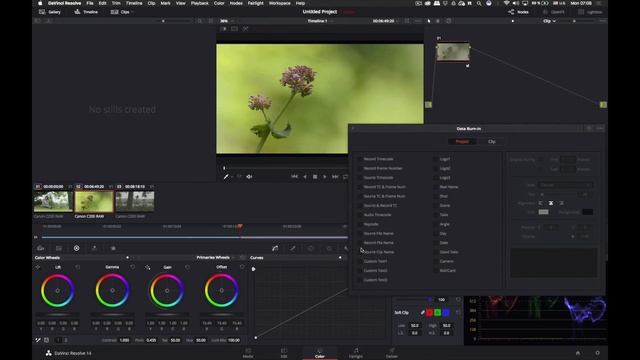Click the Lift master wheel slider
The width and height of the screenshot is (640, 360).
pos(58,314)
